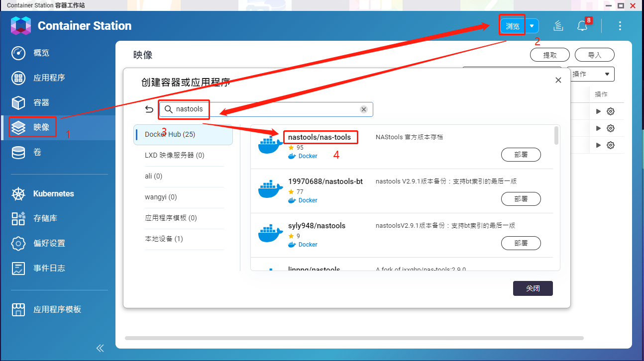Clear the search field text
644x361 pixels.
pos(364,109)
